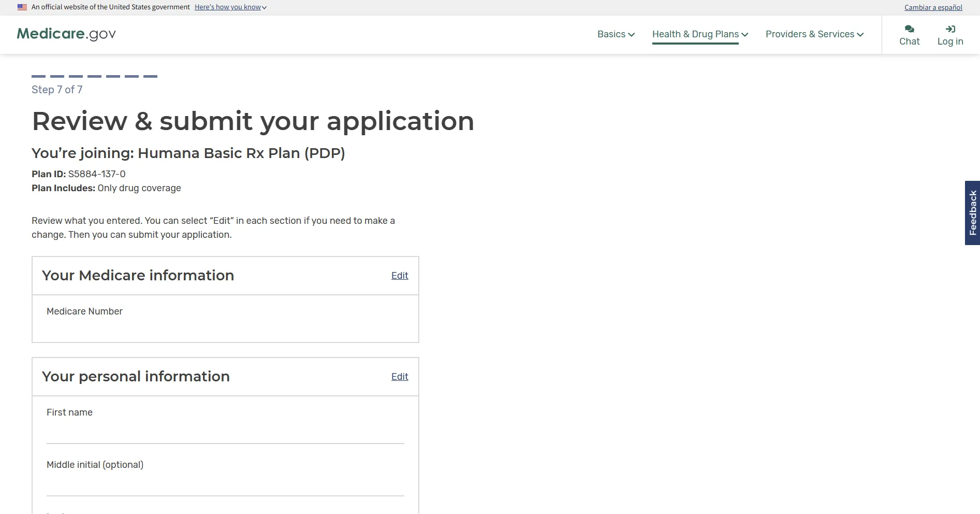
Task: Select the Medicare Number label
Action: (x=84, y=311)
